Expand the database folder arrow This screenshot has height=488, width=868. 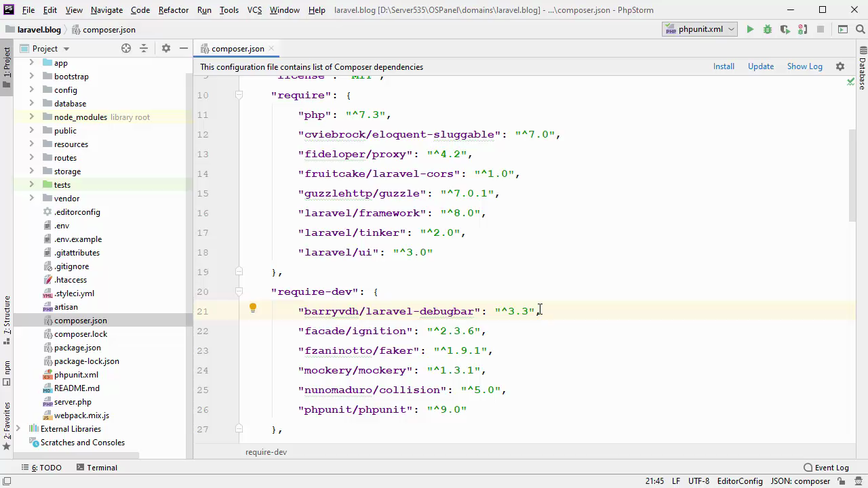(31, 103)
